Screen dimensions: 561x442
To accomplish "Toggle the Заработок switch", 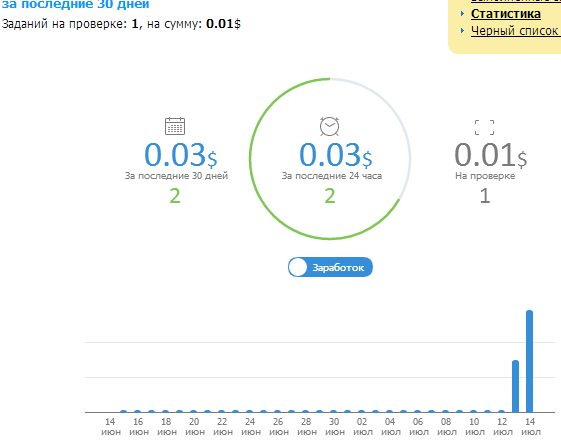I will (x=330, y=267).
